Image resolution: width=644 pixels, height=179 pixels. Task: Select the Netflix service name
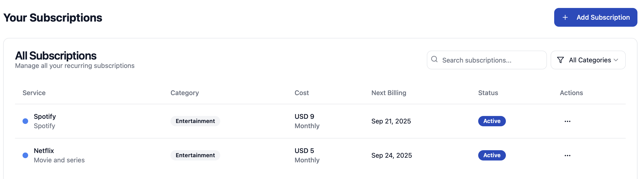(44, 151)
